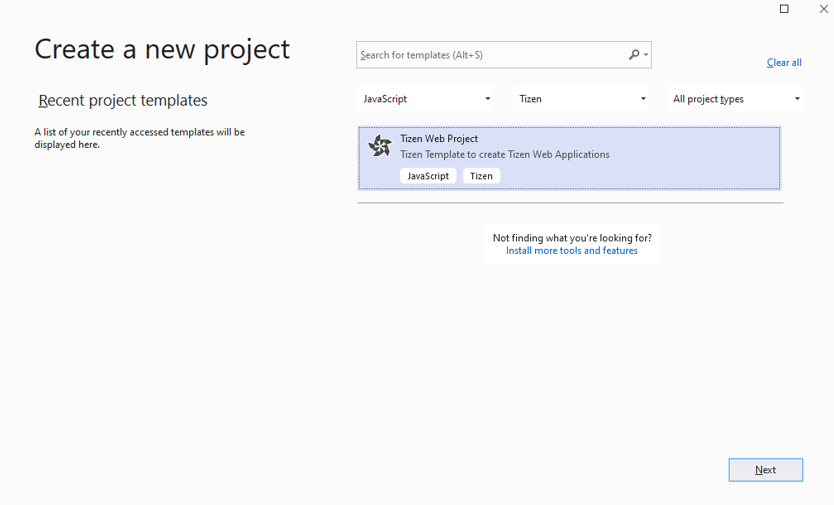Viewport: 834px width, 505px height.
Task: Click the Clear all filters link
Action: click(784, 63)
